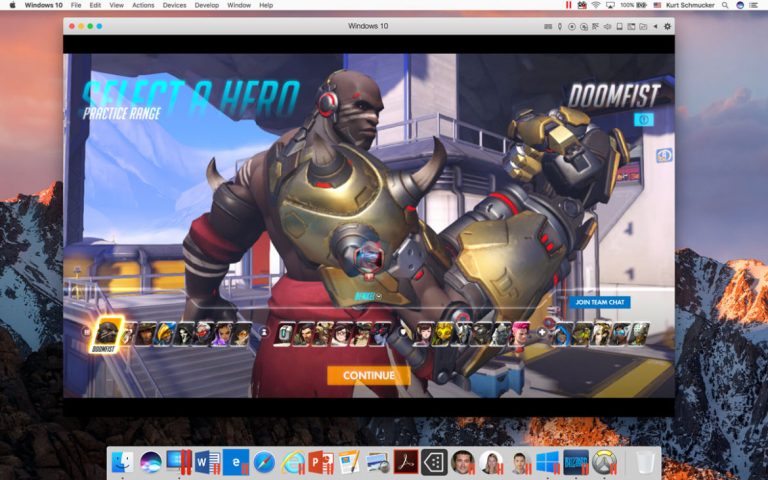Image resolution: width=768 pixels, height=480 pixels.
Task: Open Microsoft Word in the Dock
Action: point(208,462)
